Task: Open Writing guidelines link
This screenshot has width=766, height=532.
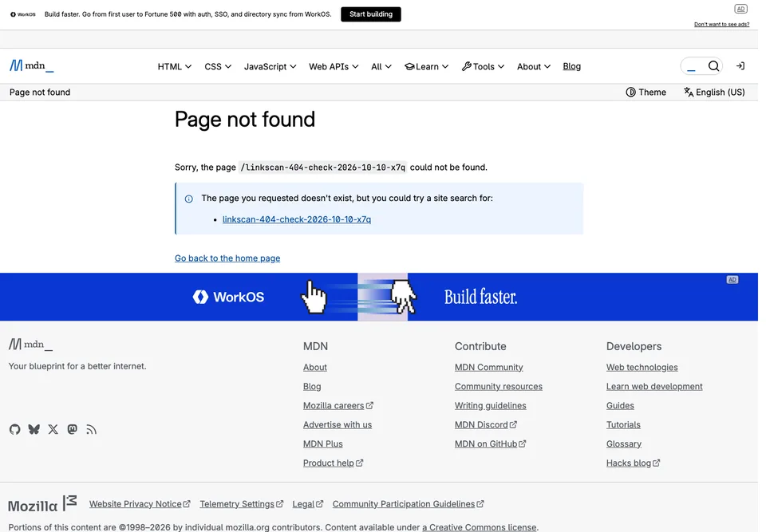Action: [490, 405]
